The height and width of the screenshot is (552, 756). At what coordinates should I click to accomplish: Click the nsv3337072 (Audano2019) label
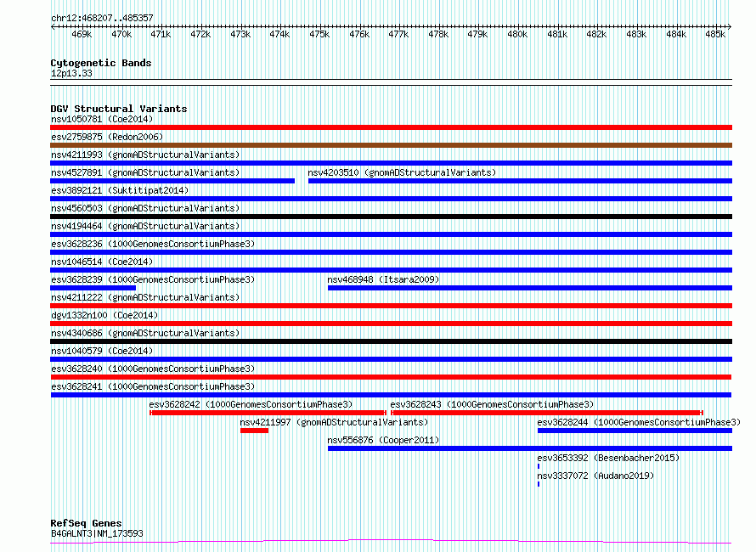coord(595,476)
